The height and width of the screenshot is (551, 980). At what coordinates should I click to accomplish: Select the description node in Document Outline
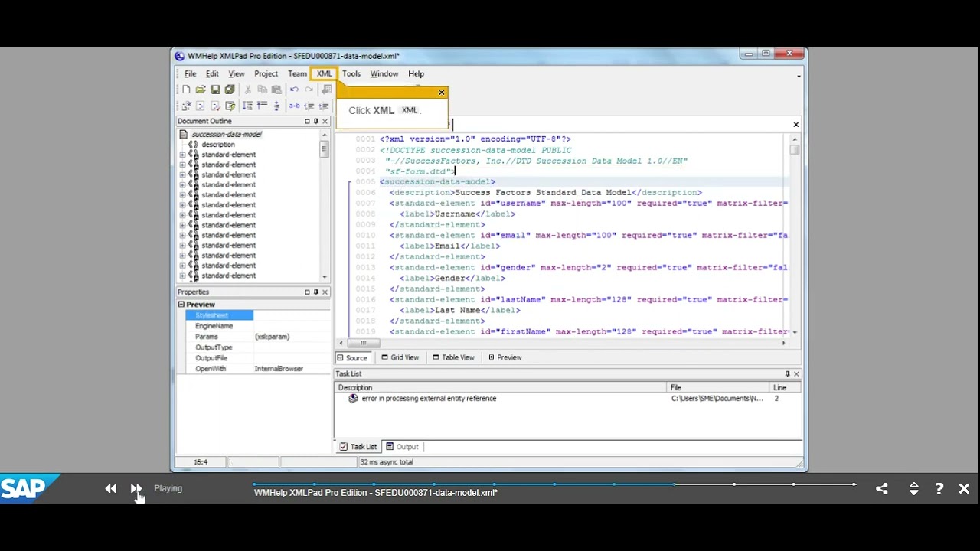click(218, 145)
